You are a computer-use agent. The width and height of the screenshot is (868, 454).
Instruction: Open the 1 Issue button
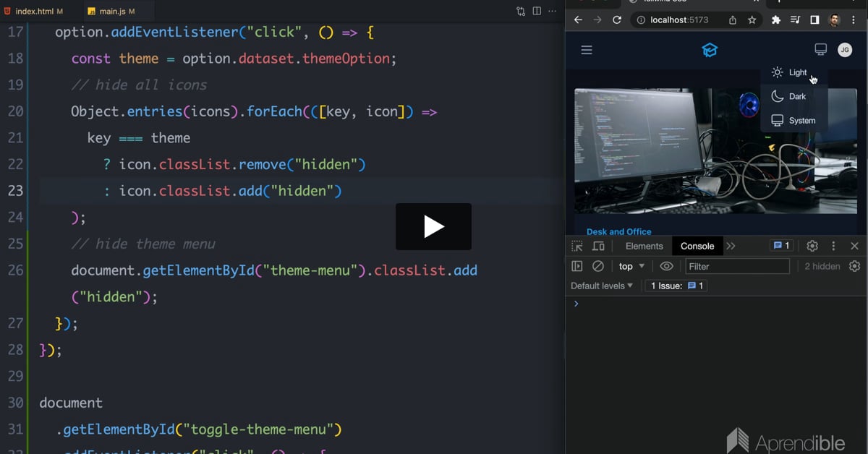click(678, 286)
